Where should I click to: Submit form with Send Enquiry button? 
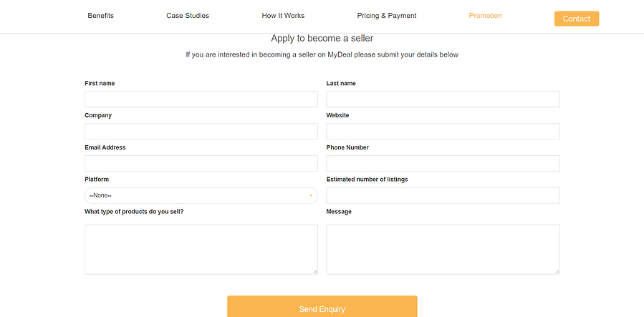322,308
